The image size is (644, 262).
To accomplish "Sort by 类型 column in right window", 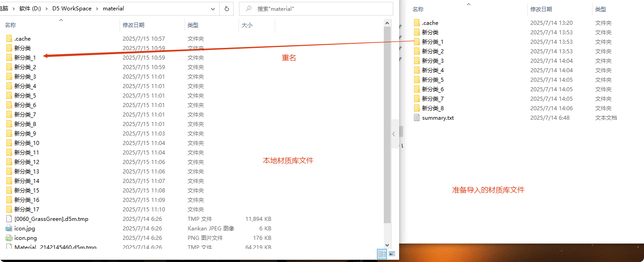I will click(600, 9).
